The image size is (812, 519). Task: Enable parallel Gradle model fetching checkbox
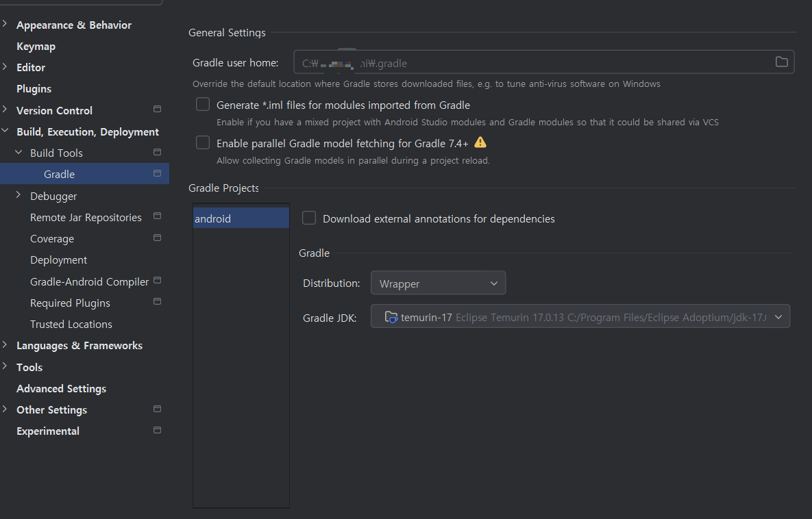pyautogui.click(x=202, y=142)
